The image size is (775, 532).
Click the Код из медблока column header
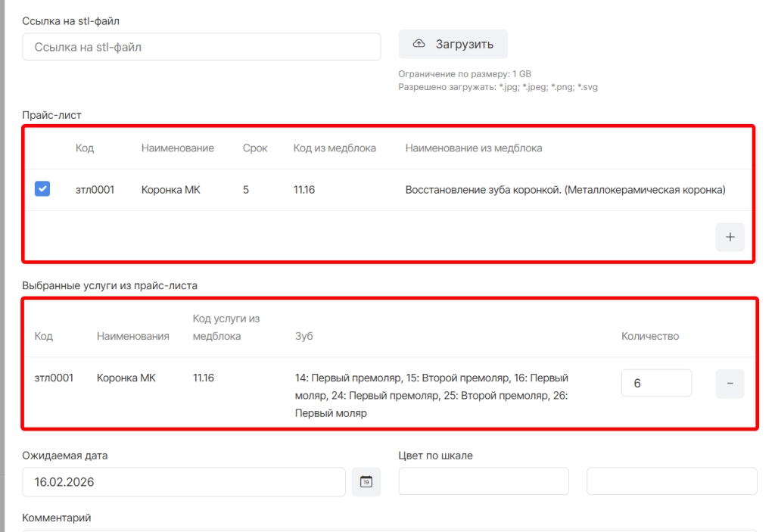tap(335, 148)
